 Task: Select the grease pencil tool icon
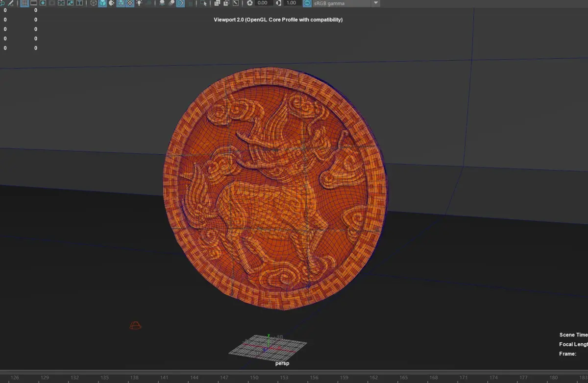click(x=10, y=3)
